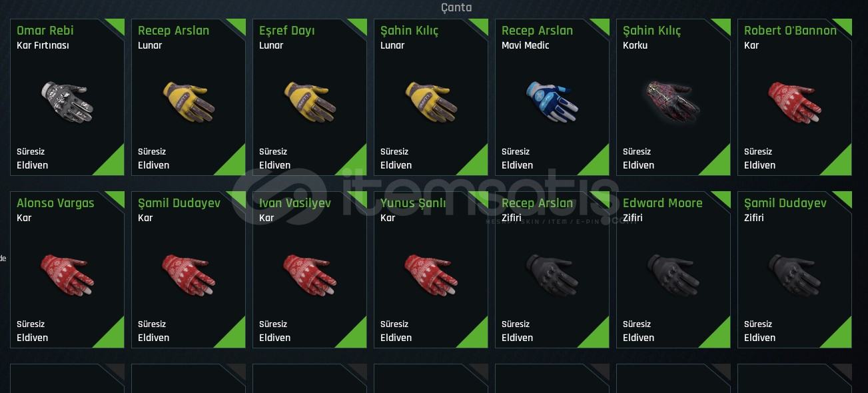
Task: Click Eldiven label on Alonso Vargas card
Action: (33, 338)
